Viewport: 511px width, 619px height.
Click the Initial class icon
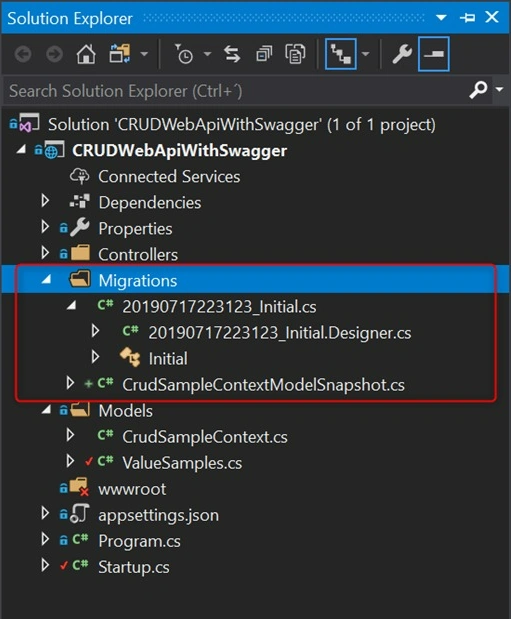[x=130, y=357]
